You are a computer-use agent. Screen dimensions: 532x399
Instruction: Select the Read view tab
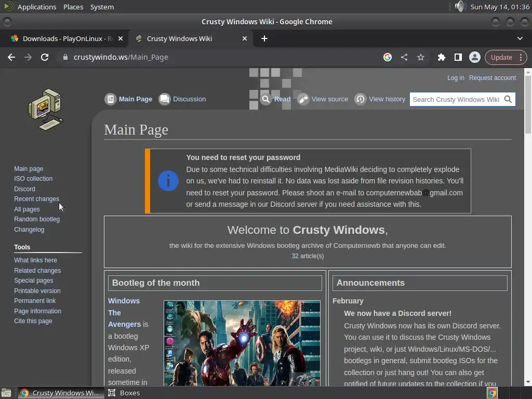(282, 99)
